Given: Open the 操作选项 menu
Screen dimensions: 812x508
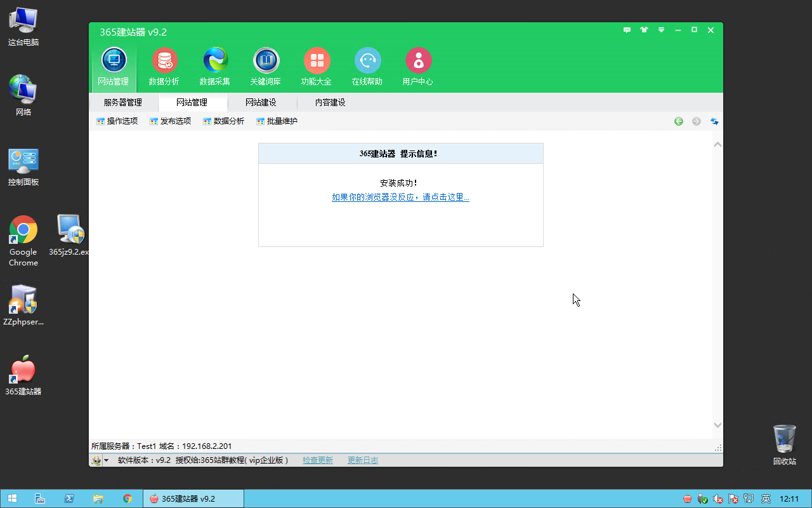Looking at the screenshot, I should click(117, 121).
